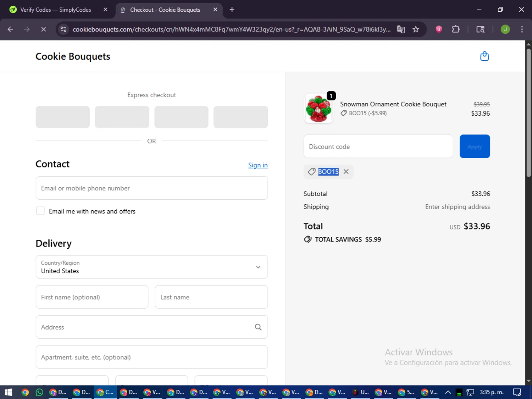Screen dimensions: 532x399
Task: Click the BOO15 (-$5.99) discount line
Action: [x=367, y=113]
